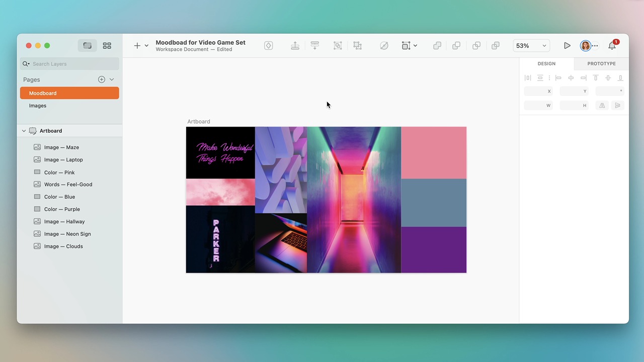Click the blue color block on the artboard
The height and width of the screenshot is (362, 644).
click(434, 203)
